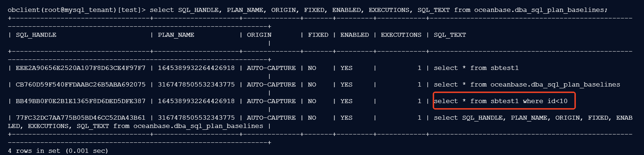Click AUTO-CAPTURE in the 77FC32DC handle row
This screenshot has height=155, width=644.
271,118
